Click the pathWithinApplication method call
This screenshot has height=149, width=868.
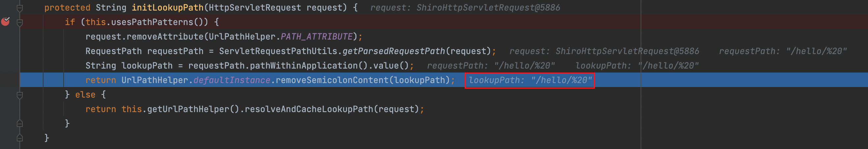coord(303,66)
